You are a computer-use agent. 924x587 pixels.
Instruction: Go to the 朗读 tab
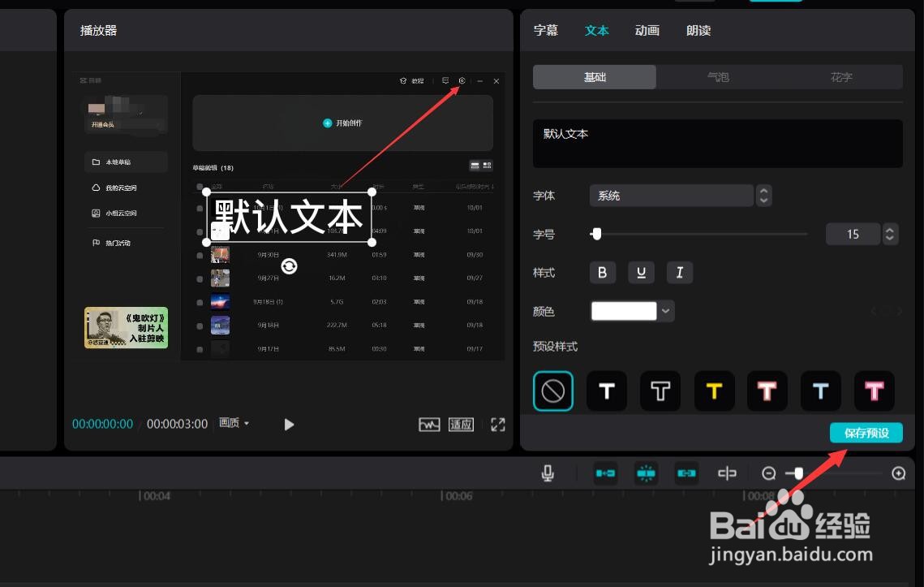pyautogui.click(x=698, y=30)
